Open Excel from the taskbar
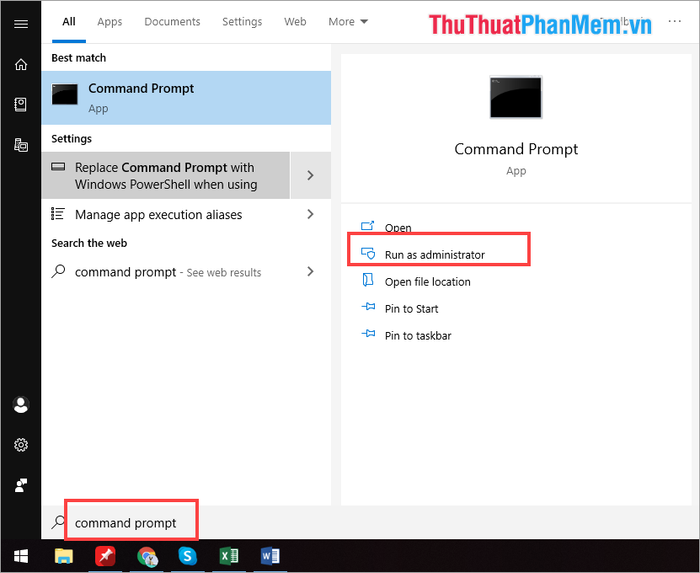 click(x=229, y=556)
